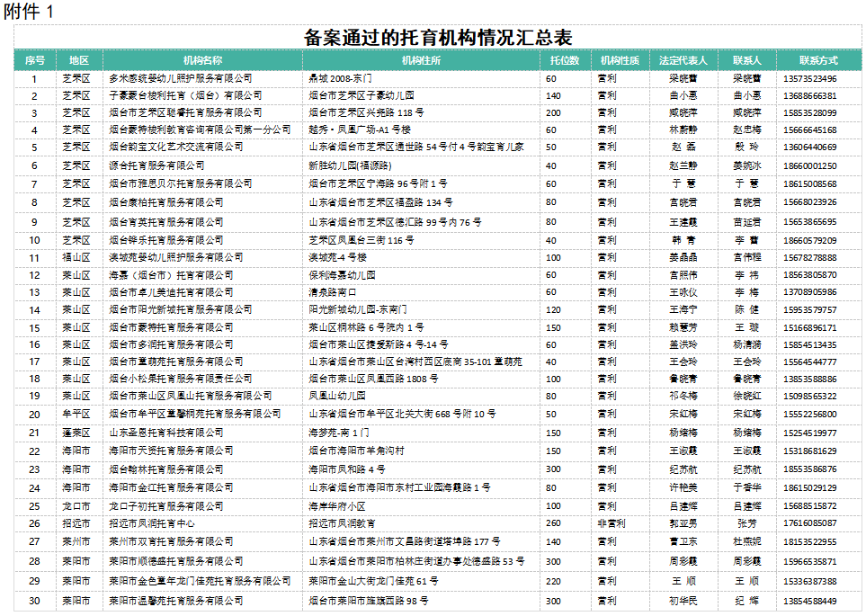The height and width of the screenshot is (616, 866).
Task: Select the '联系人' column header
Action: [x=746, y=60]
